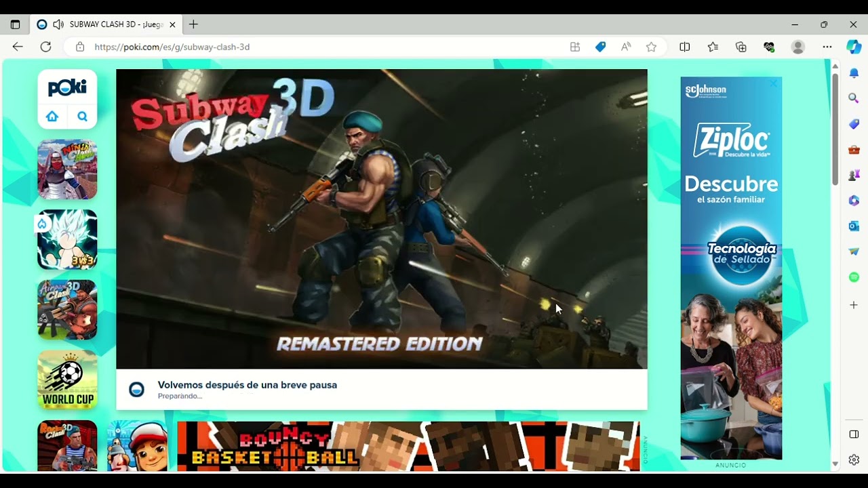
Task: Click the fire badge on 3v3 thumbnail
Action: pyautogui.click(x=41, y=224)
